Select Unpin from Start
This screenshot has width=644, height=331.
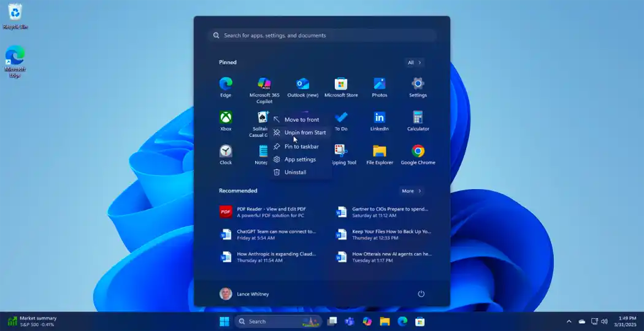click(x=301, y=133)
